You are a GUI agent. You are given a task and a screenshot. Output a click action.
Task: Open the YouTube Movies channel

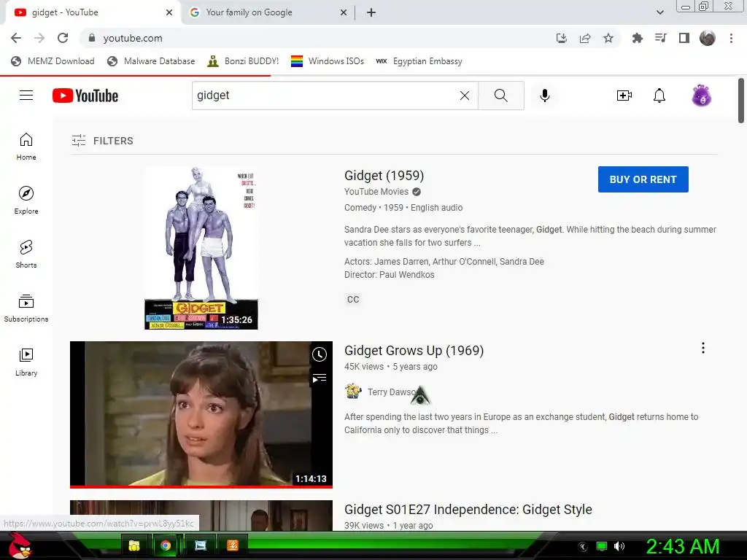[376, 192]
